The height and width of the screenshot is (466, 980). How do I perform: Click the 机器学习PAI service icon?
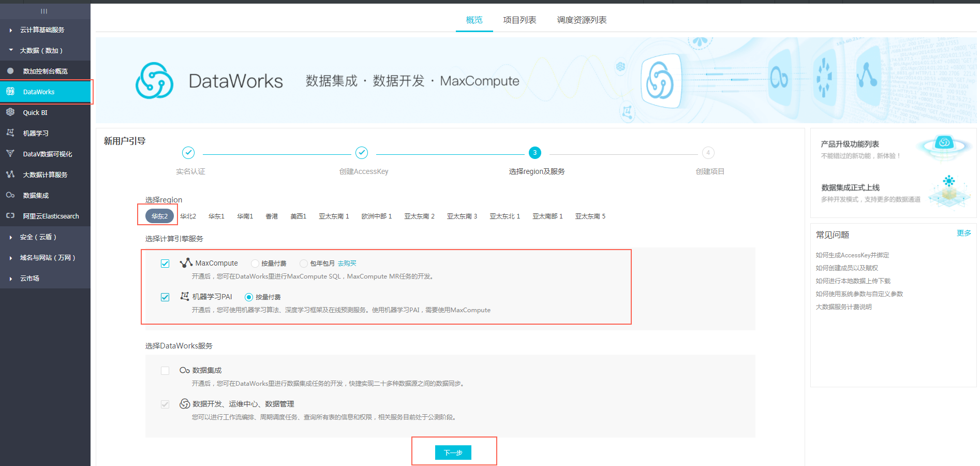(x=185, y=296)
